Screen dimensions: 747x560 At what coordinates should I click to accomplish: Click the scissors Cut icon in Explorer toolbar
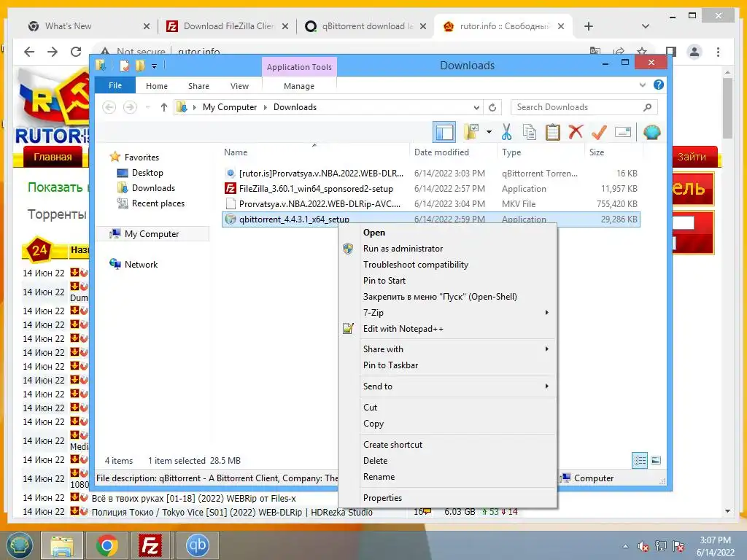click(506, 132)
